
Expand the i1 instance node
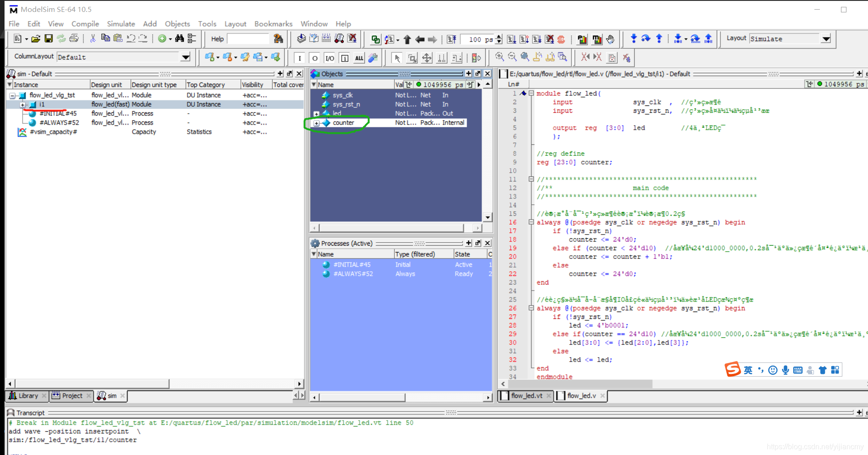tap(22, 105)
